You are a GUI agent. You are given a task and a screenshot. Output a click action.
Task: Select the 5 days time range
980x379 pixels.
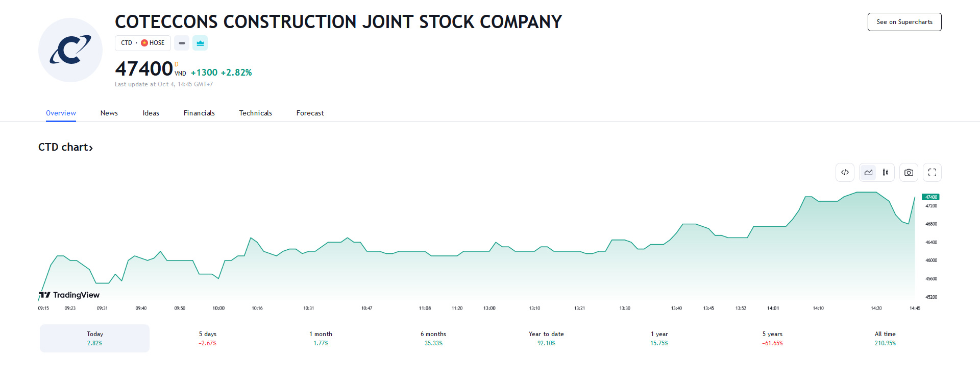click(x=208, y=338)
